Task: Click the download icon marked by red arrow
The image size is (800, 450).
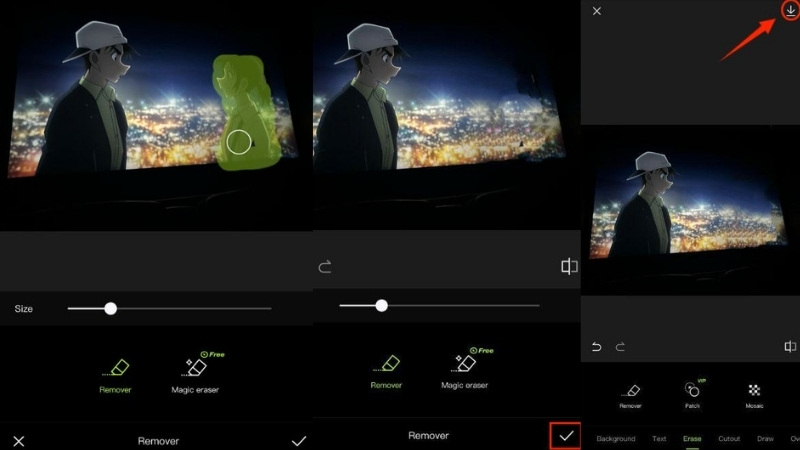Action: click(x=790, y=10)
